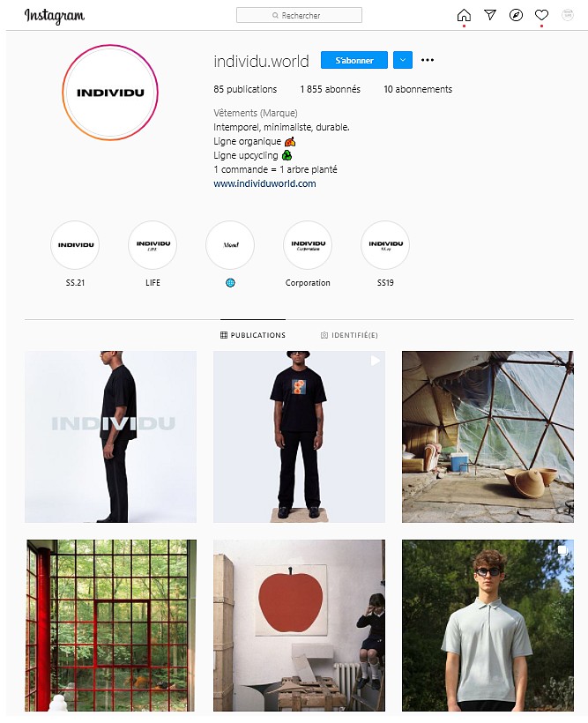
Task: Open the Corporation story highlight
Action: [308, 245]
